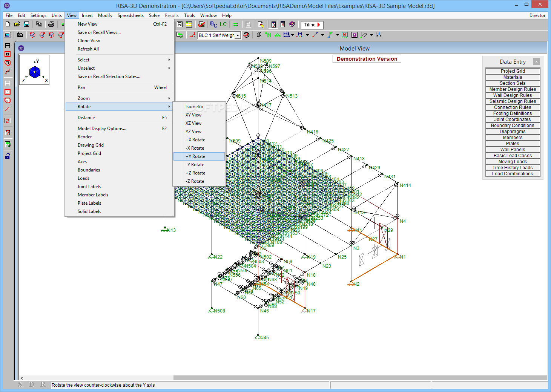551x392 pixels.
Task: Open the Spreadsheets menu
Action: pos(130,15)
